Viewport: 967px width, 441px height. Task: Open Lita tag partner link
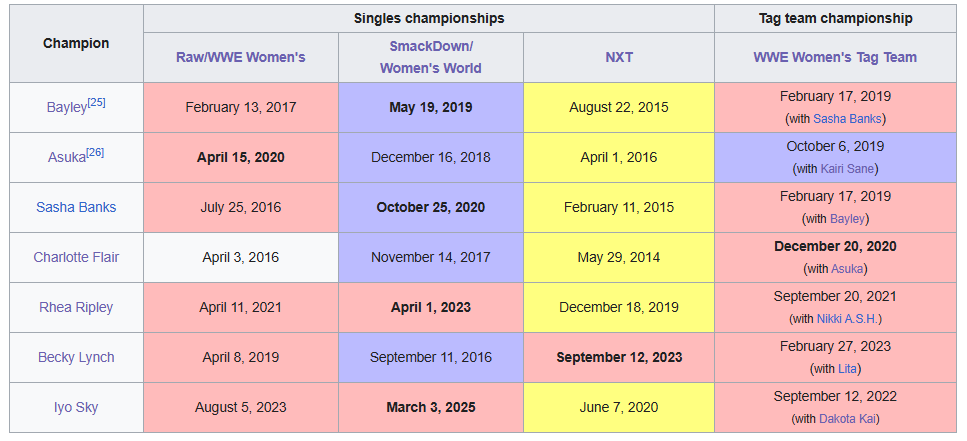(x=847, y=369)
